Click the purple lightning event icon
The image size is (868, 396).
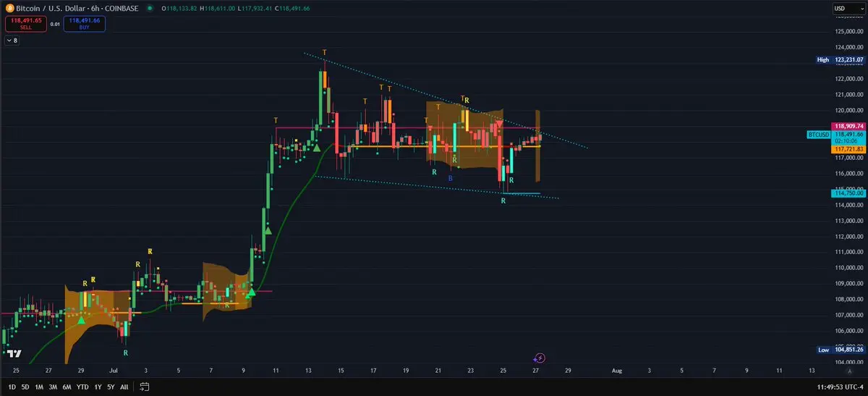tap(539, 358)
